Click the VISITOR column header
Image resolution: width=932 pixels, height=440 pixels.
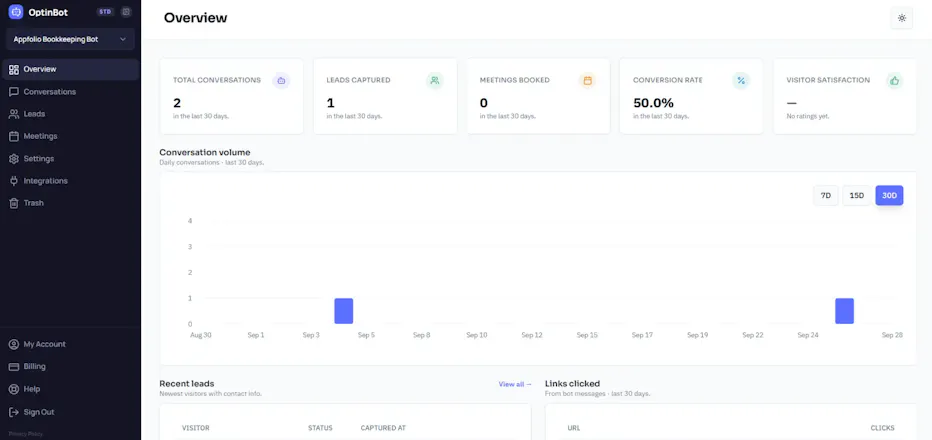pos(196,428)
